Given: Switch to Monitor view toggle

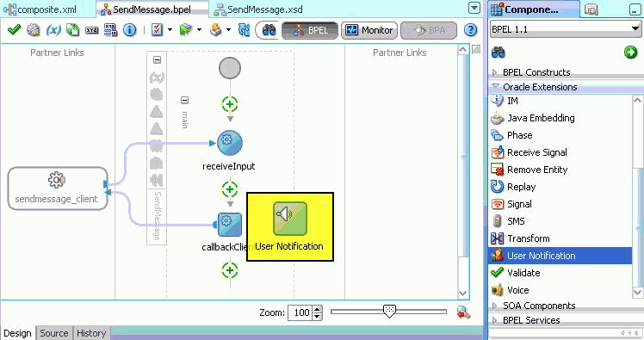Looking at the screenshot, I should point(369,30).
